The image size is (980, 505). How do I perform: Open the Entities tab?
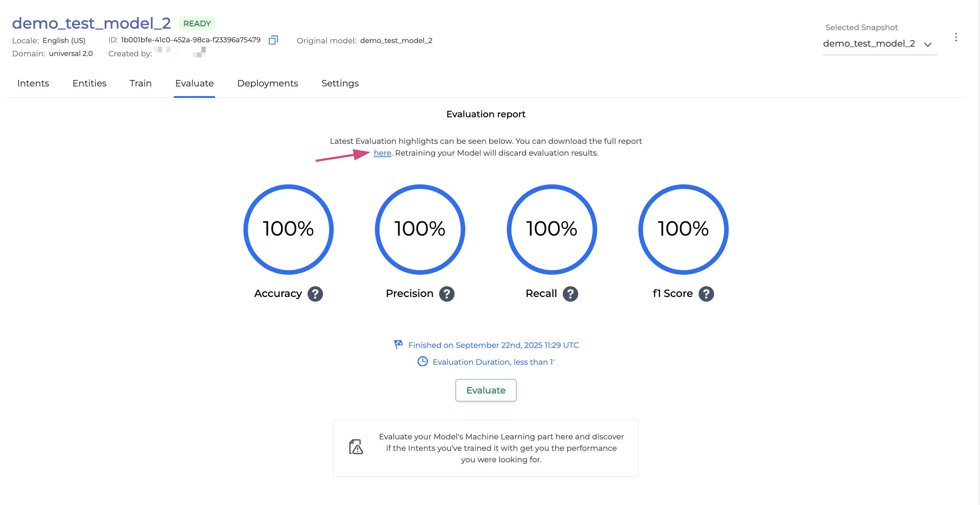click(x=89, y=83)
